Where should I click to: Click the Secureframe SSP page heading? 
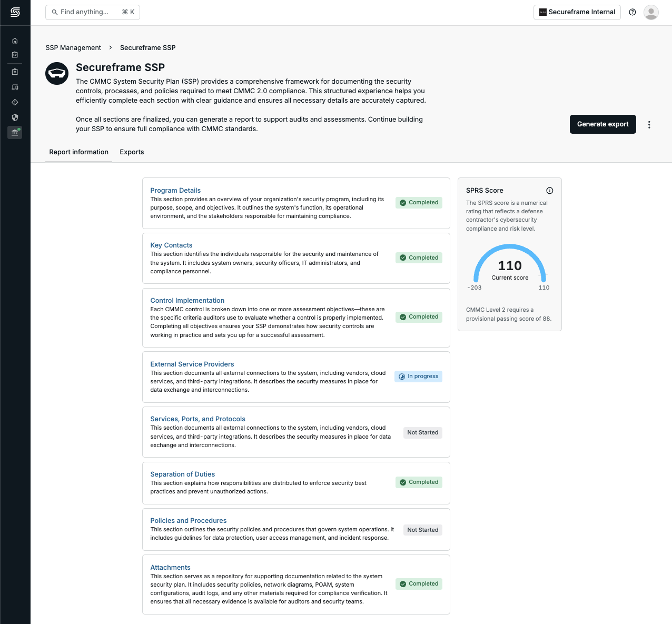[120, 67]
